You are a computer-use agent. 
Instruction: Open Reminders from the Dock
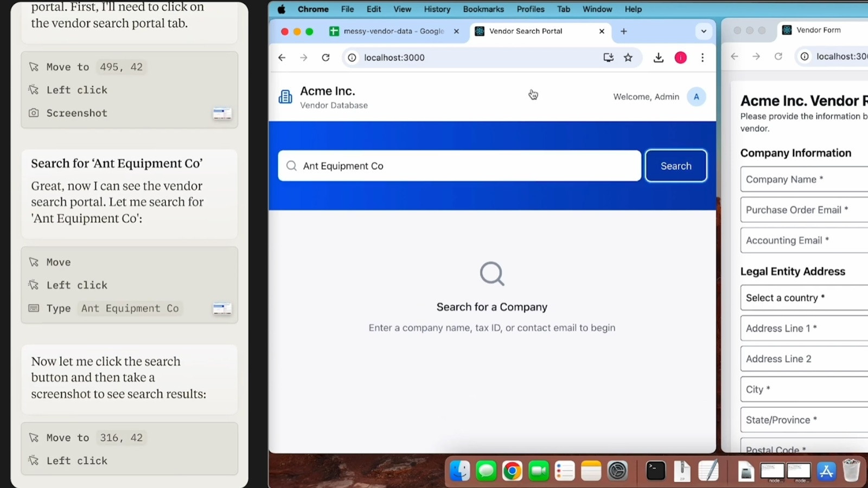coord(565,471)
